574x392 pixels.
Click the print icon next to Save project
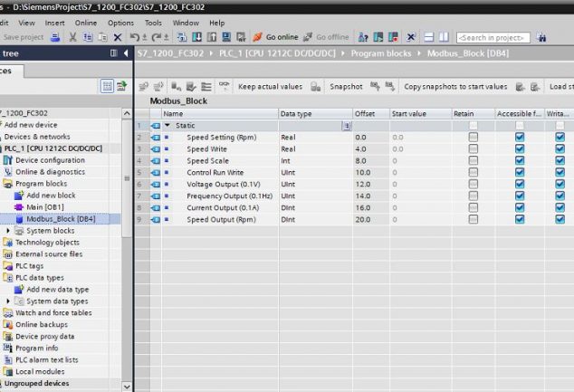[x=55, y=37]
